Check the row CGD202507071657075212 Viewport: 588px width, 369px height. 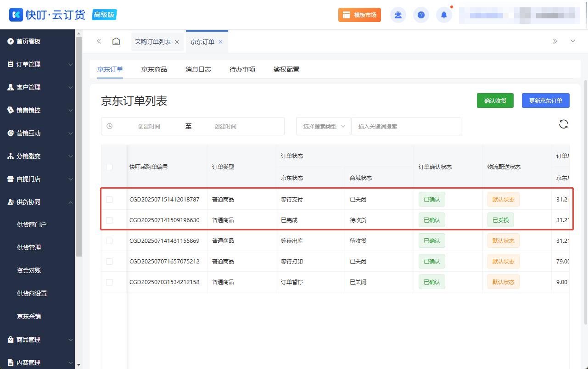pyautogui.click(x=109, y=262)
